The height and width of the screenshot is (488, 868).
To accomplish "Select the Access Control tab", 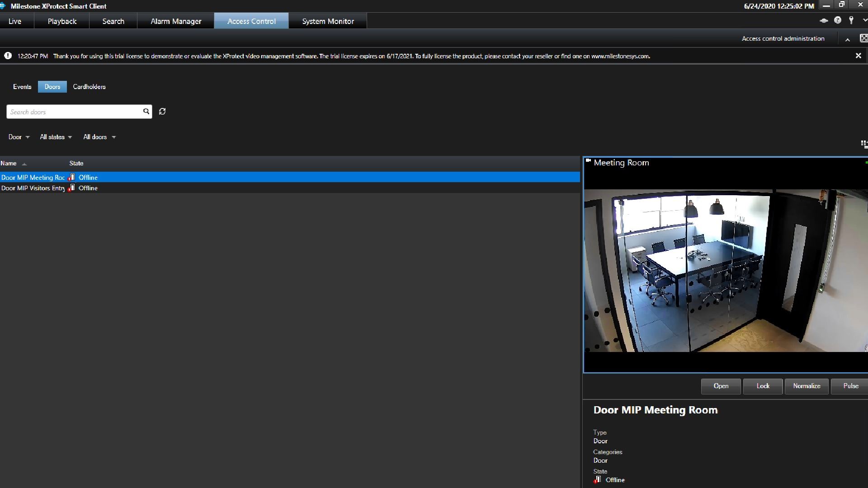I will pos(251,21).
